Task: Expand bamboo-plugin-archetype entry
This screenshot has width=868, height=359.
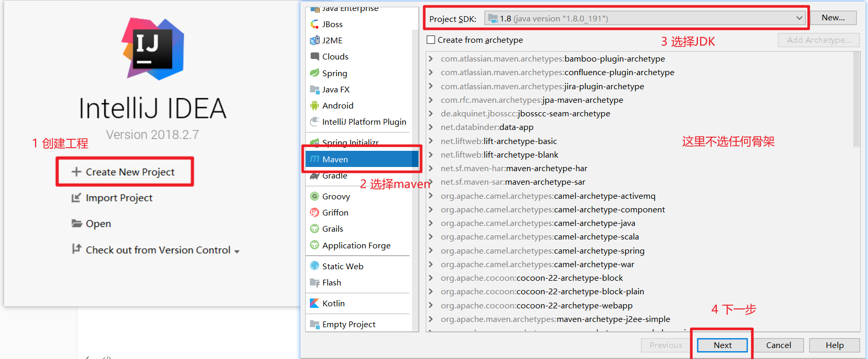Action: (431, 58)
